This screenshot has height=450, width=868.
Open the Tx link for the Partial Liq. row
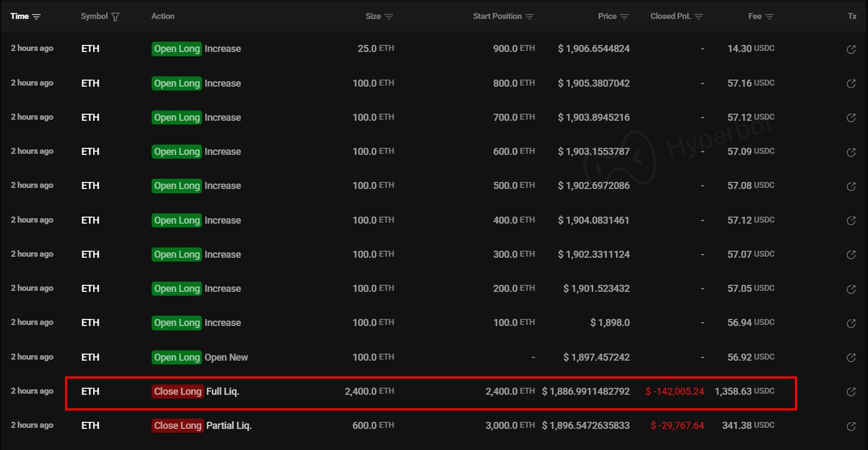851,426
